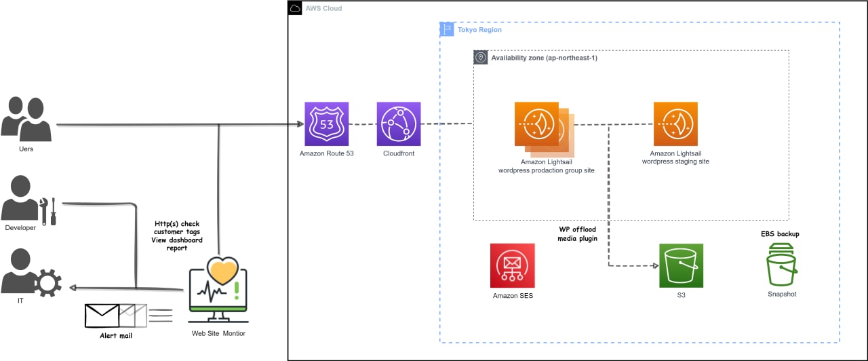Image resolution: width=868 pixels, height=361 pixels.
Task: Click the AWS Cloud logo icon
Action: 295,8
